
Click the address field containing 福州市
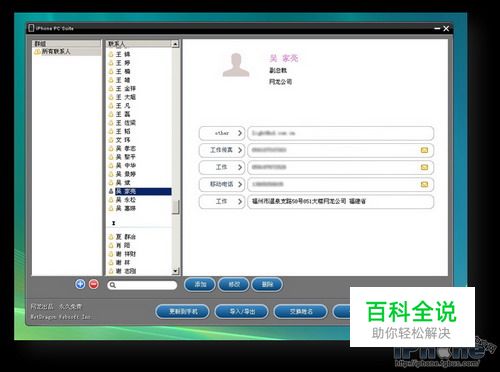tap(340, 202)
